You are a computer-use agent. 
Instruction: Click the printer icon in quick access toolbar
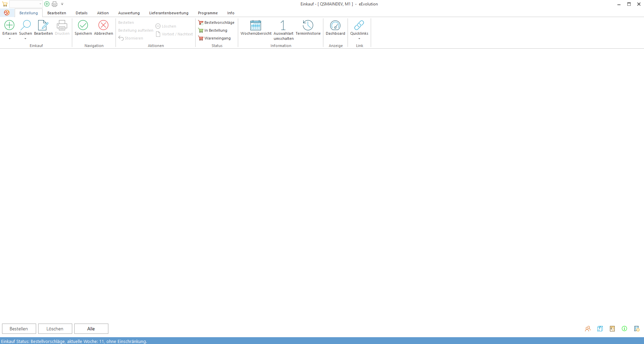(55, 4)
